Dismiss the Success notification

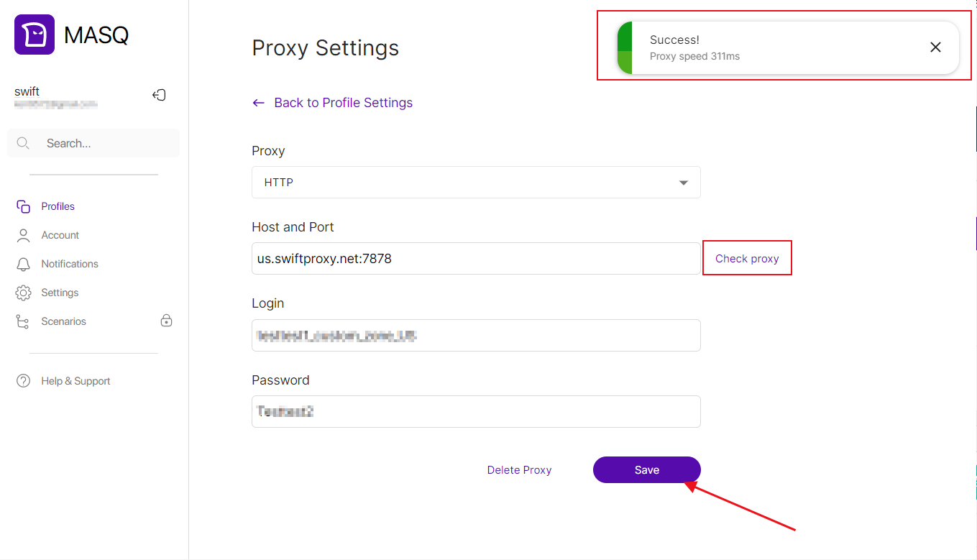935,47
